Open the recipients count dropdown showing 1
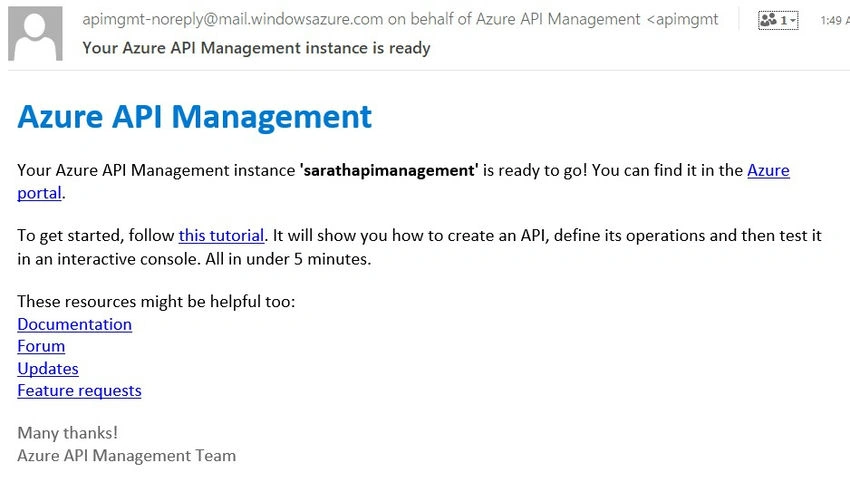The height and width of the screenshot is (482, 850). pyautogui.click(x=778, y=21)
